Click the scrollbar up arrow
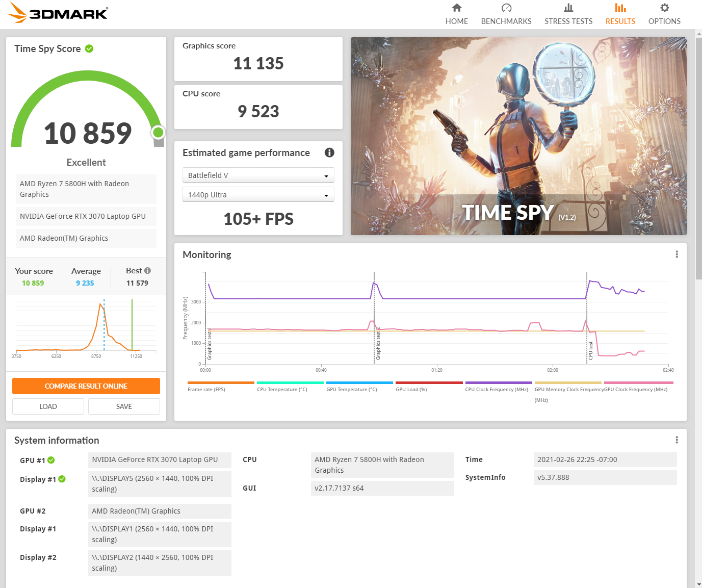Image resolution: width=702 pixels, height=588 pixels. (698, 33)
